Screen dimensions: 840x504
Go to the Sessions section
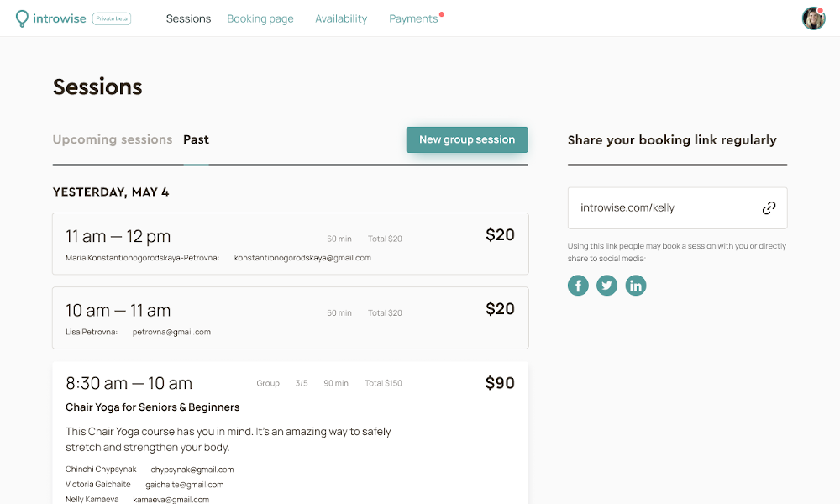[188, 18]
